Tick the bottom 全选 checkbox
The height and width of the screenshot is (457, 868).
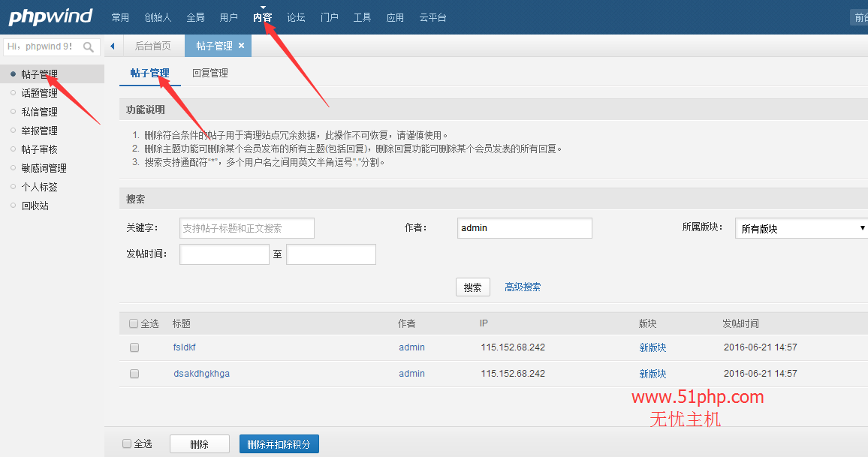[x=127, y=443]
